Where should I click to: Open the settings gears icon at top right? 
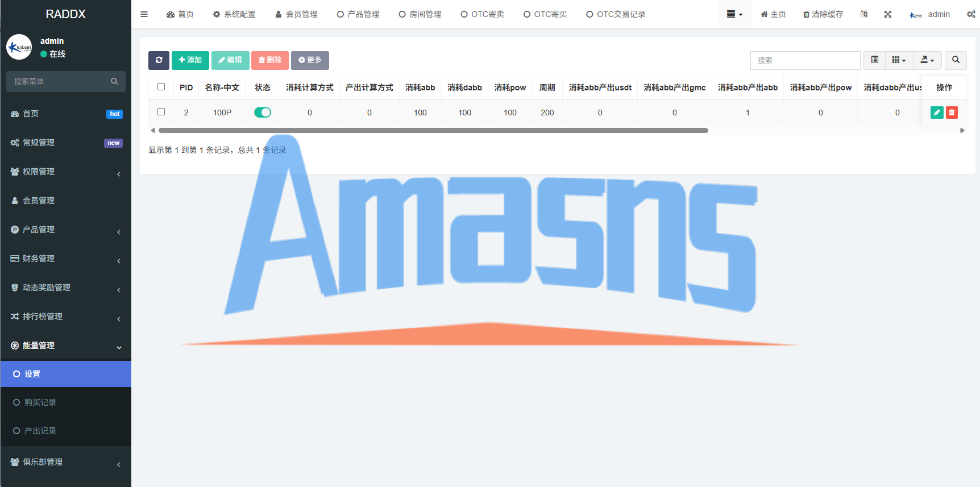click(971, 14)
